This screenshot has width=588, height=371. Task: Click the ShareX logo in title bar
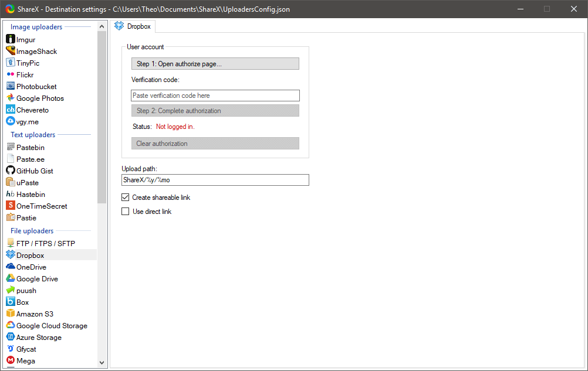click(x=10, y=9)
